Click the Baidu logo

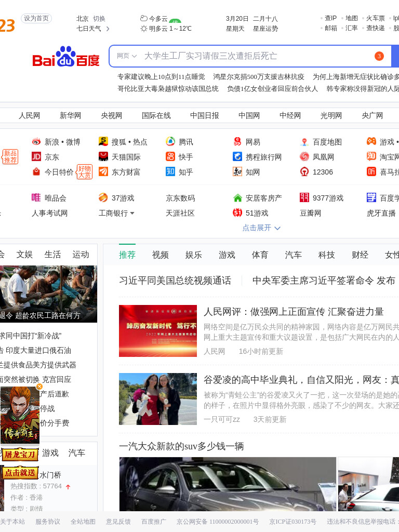(66, 57)
